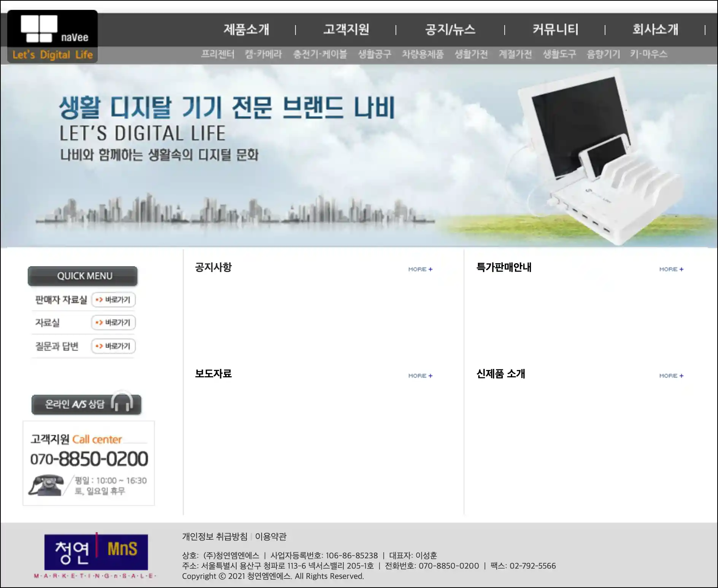Click the 보도자료 heading
This screenshot has height=588, width=718.
click(213, 374)
